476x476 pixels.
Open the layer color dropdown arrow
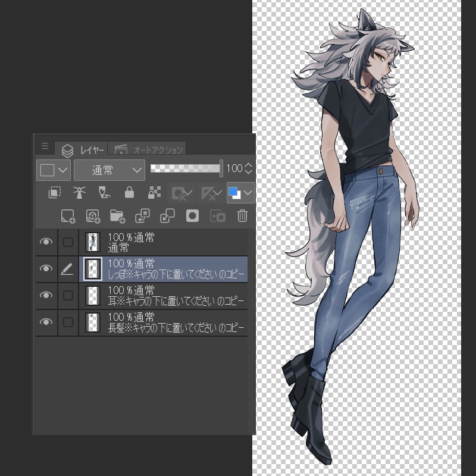tap(248, 192)
